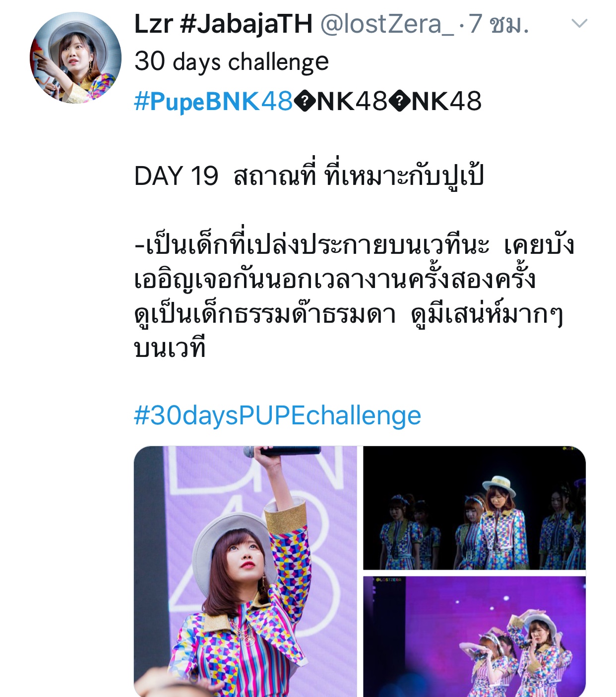Tap the Thai paragraph describing stage presence

pos(354,296)
